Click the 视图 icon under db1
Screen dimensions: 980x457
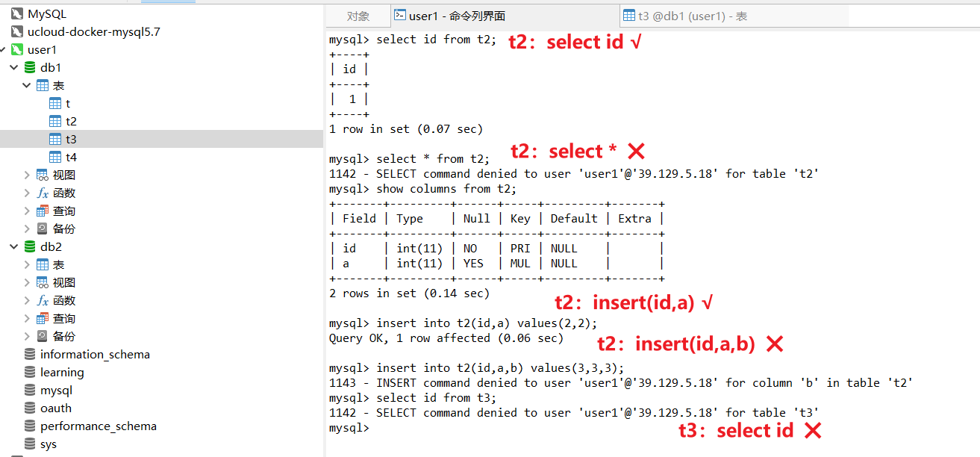(x=43, y=175)
